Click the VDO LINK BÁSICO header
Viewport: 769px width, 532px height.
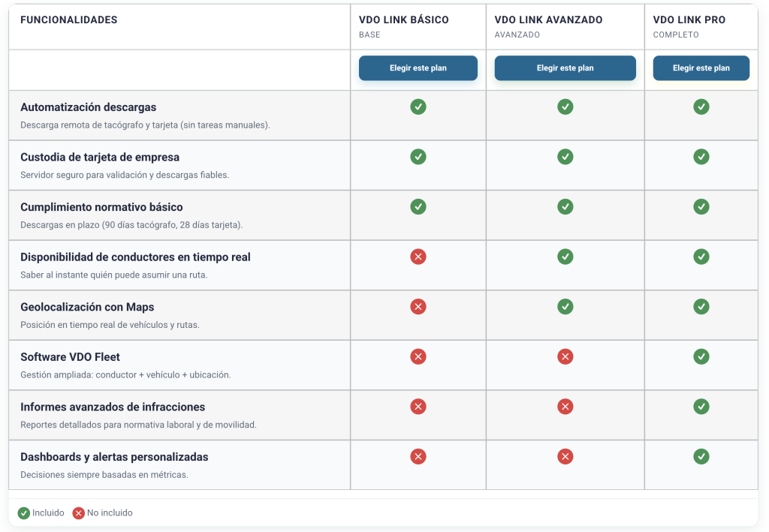tap(403, 20)
